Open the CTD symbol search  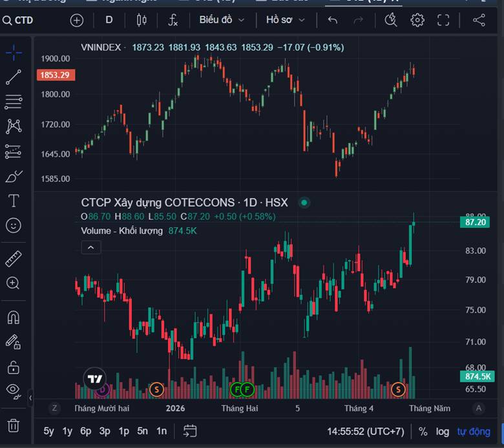(18, 20)
